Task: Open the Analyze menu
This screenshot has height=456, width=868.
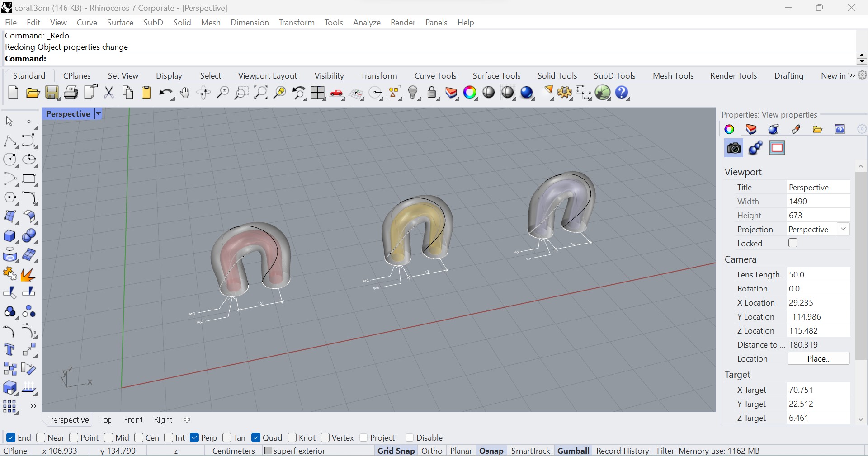Action: [367, 23]
